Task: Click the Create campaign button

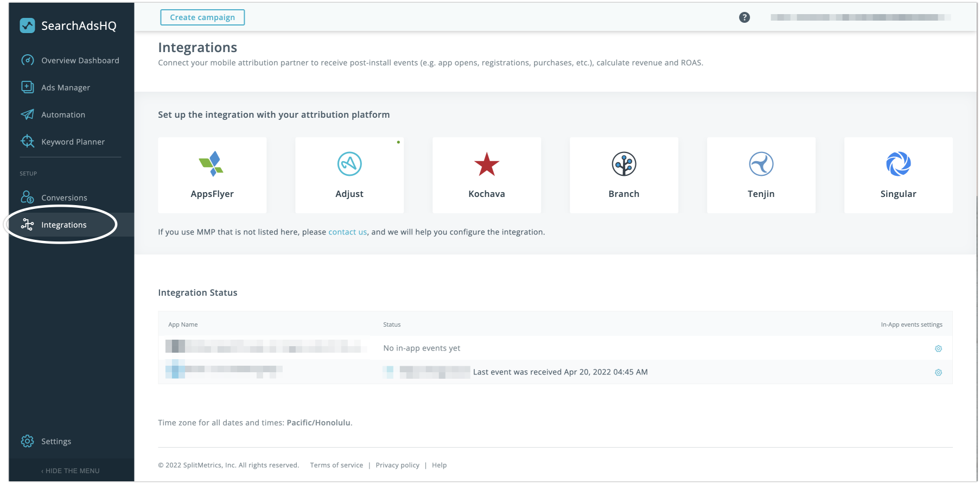Action: click(x=202, y=17)
